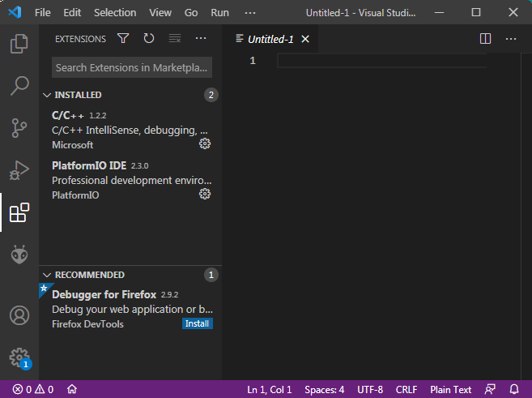Open the C/C++ extension manage gear
Image resolution: width=532 pixels, height=398 pixels.
click(x=205, y=144)
